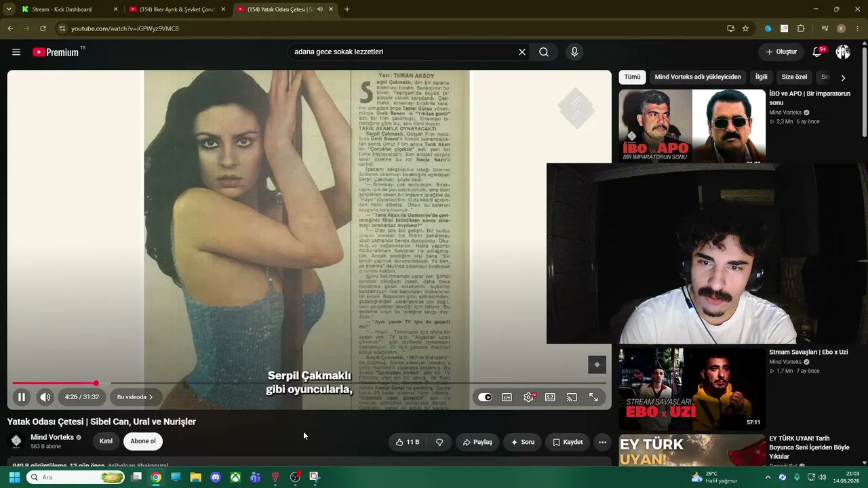Open the Chrome extensions puzzle icon
868x488 pixels.
[801, 28]
